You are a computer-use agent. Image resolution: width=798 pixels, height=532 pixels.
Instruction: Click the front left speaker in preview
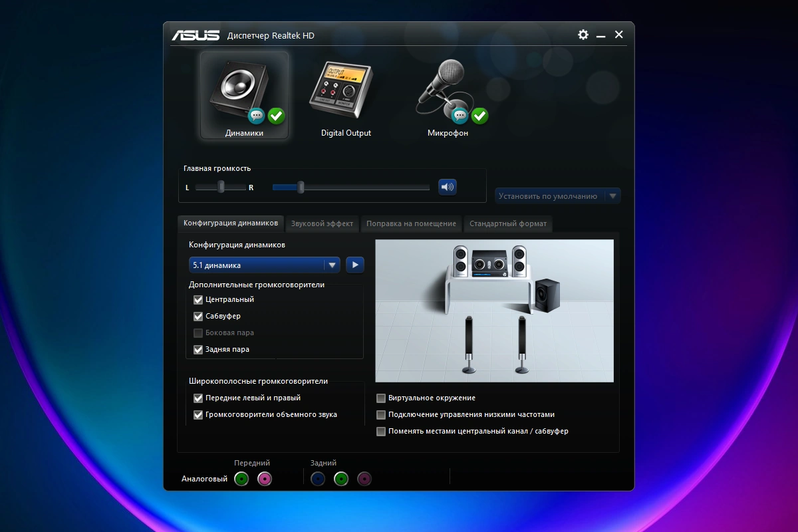tap(460, 261)
